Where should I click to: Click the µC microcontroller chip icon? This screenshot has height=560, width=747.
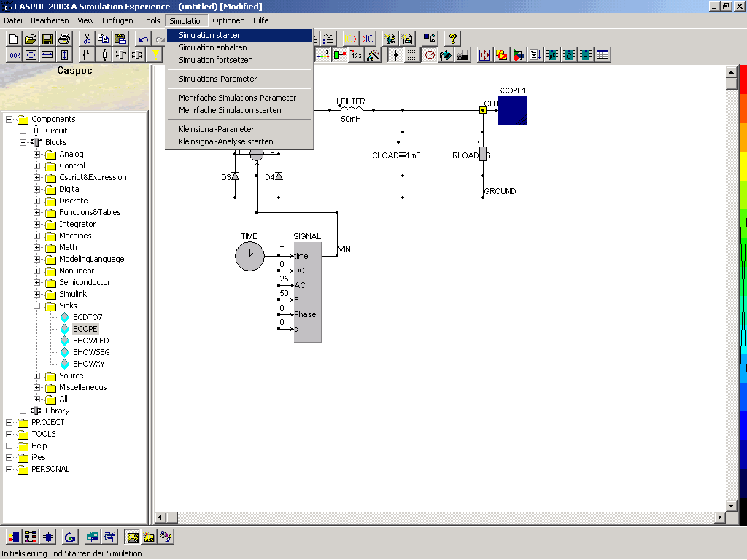(x=552, y=55)
